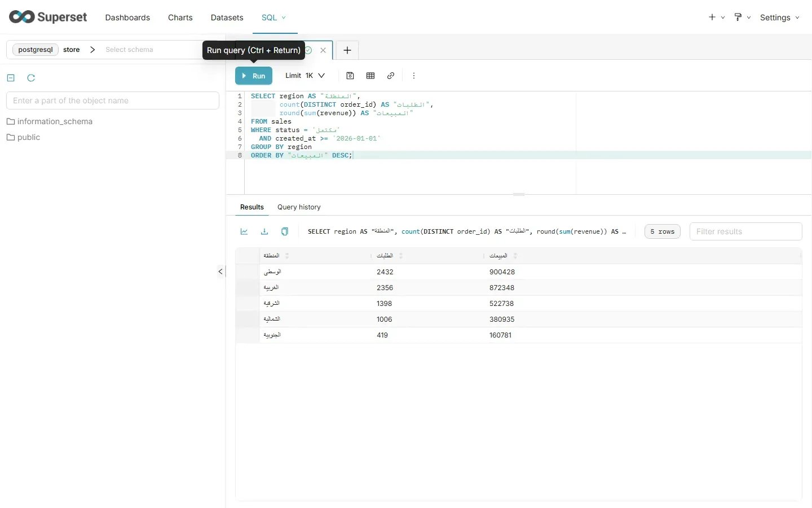Close the current query tab
This screenshot has width=812, height=508.
point(323,50)
